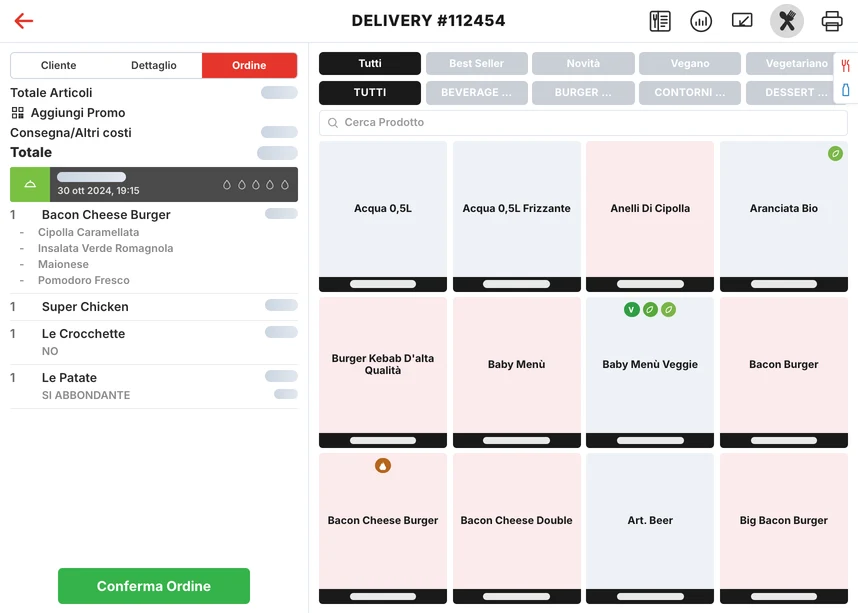The width and height of the screenshot is (858, 613).
Task: Click the 30 ott 2024, 19:15 date
Action: pyautogui.click(x=98, y=190)
